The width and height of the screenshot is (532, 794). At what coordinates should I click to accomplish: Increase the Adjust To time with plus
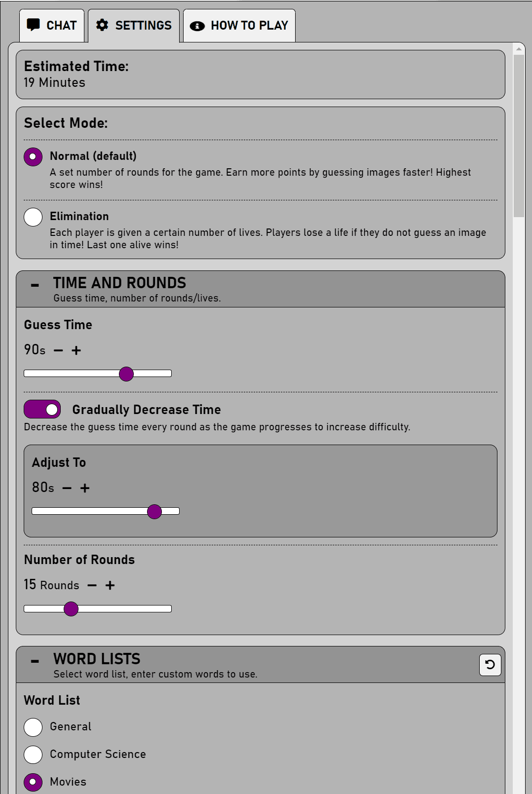pos(85,489)
